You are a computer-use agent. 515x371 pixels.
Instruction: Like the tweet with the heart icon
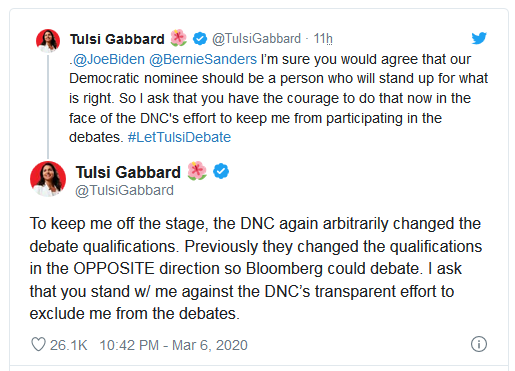coord(38,344)
